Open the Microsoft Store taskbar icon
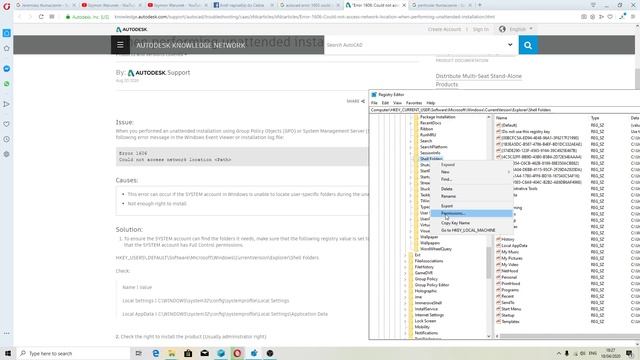Image resolution: width=640 pixels, height=360 pixels. 188,353
